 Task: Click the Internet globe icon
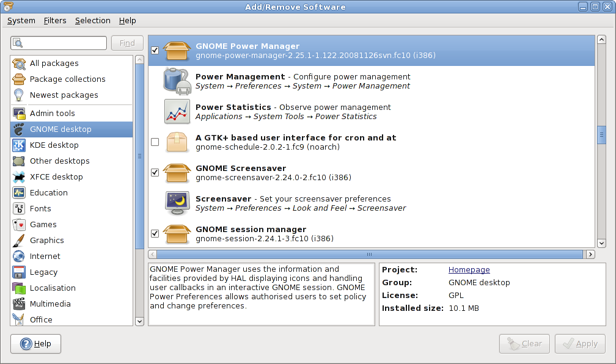point(19,257)
